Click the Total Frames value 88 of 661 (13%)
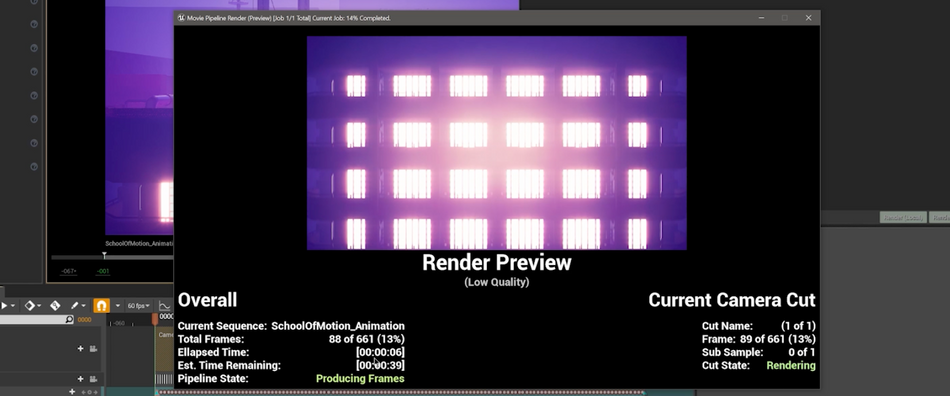 click(367, 339)
